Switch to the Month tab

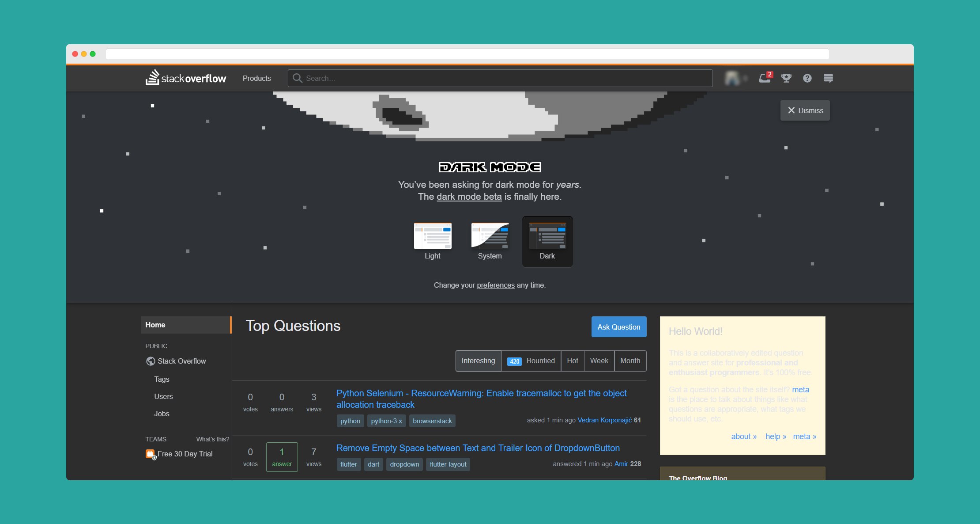click(x=630, y=361)
